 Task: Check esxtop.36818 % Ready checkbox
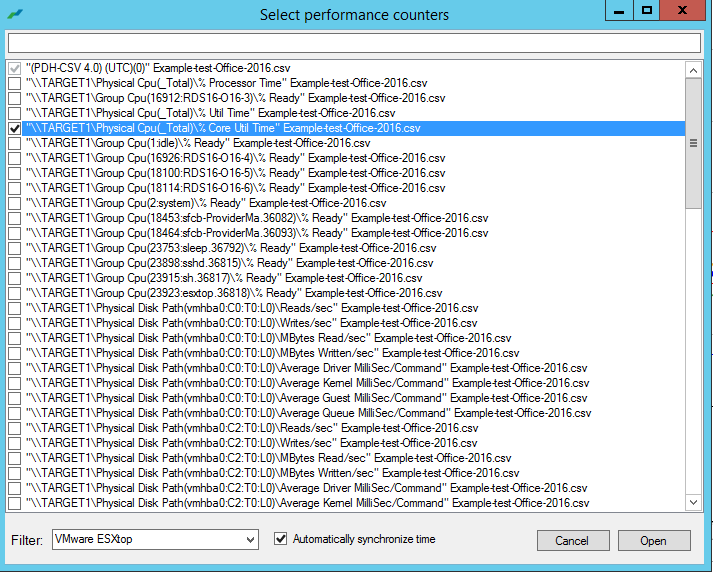point(15,293)
